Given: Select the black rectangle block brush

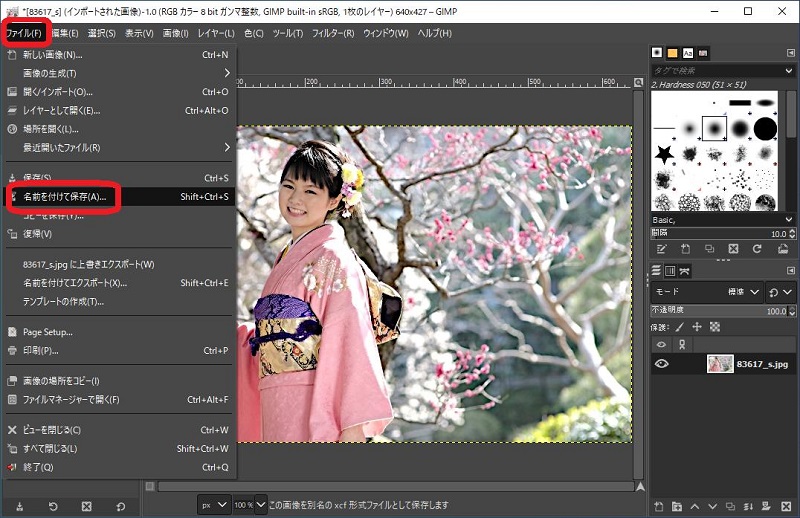Looking at the screenshot, I should (740, 103).
